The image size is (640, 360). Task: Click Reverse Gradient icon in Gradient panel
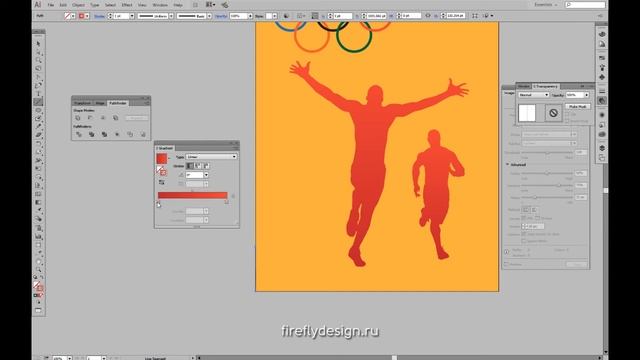click(162, 182)
